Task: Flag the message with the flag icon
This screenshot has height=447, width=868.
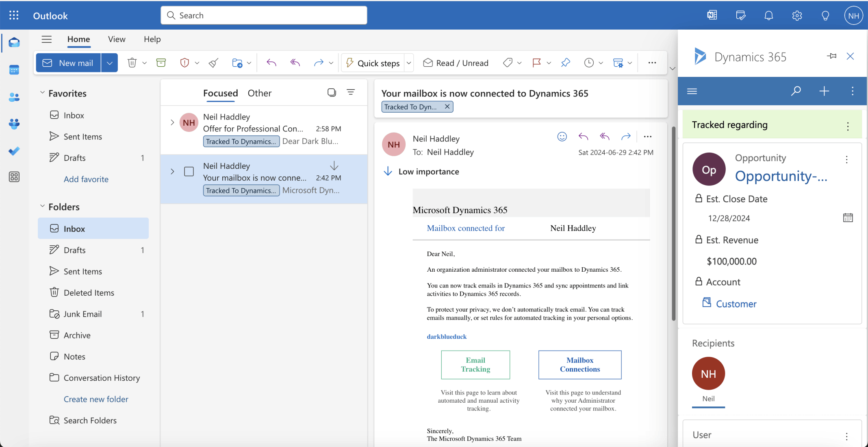Action: click(537, 63)
